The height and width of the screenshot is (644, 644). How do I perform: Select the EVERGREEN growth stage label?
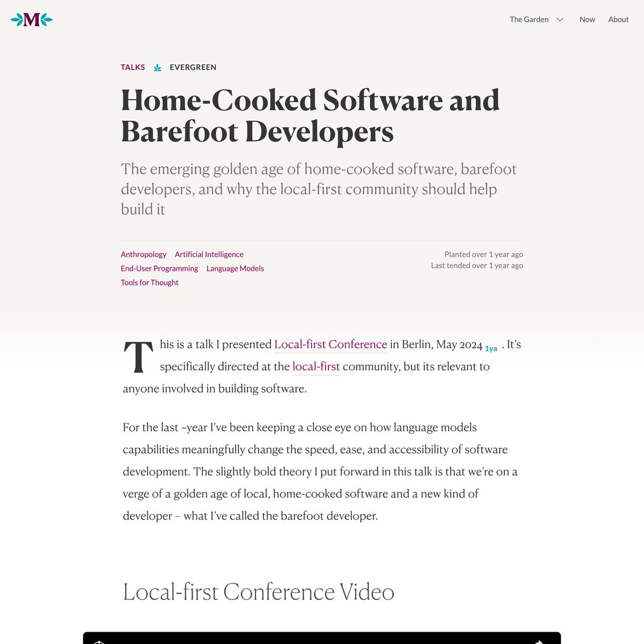(x=193, y=67)
